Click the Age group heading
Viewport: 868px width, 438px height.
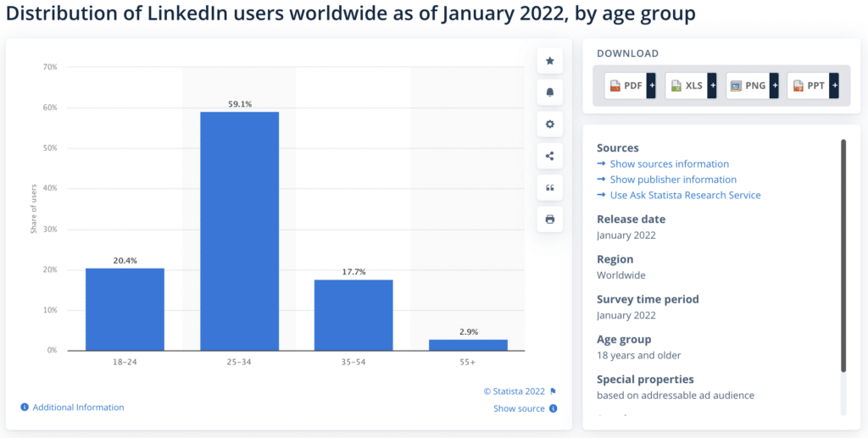(x=624, y=340)
